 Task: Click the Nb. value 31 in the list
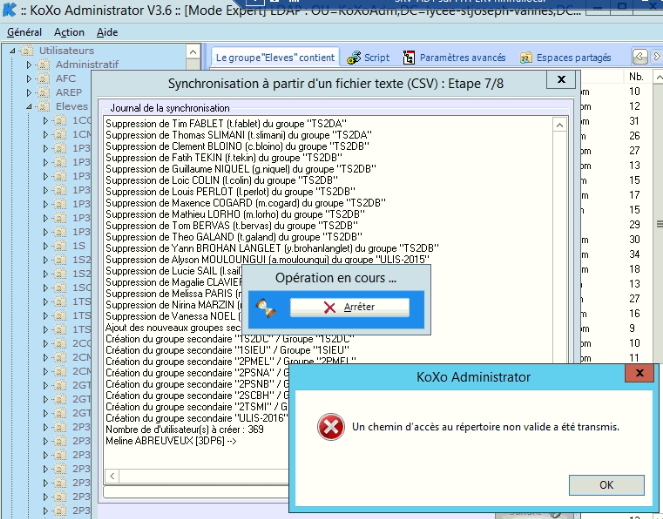point(634,121)
